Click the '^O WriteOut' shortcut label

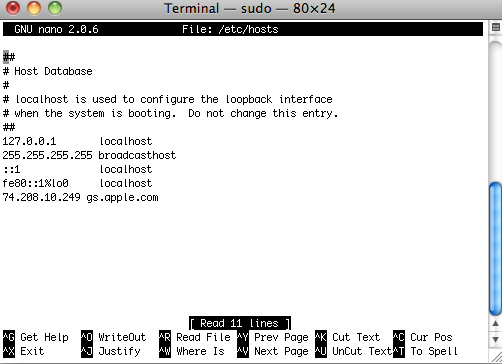click(x=113, y=337)
